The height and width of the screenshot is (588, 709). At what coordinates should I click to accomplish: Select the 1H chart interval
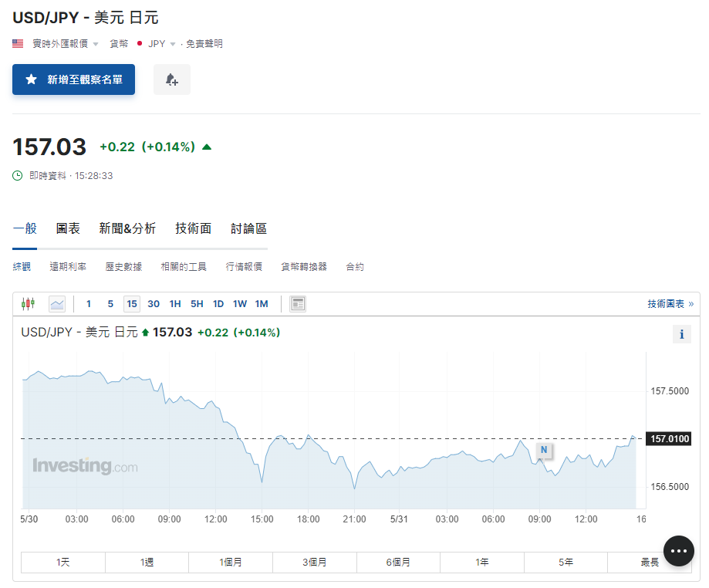175,304
